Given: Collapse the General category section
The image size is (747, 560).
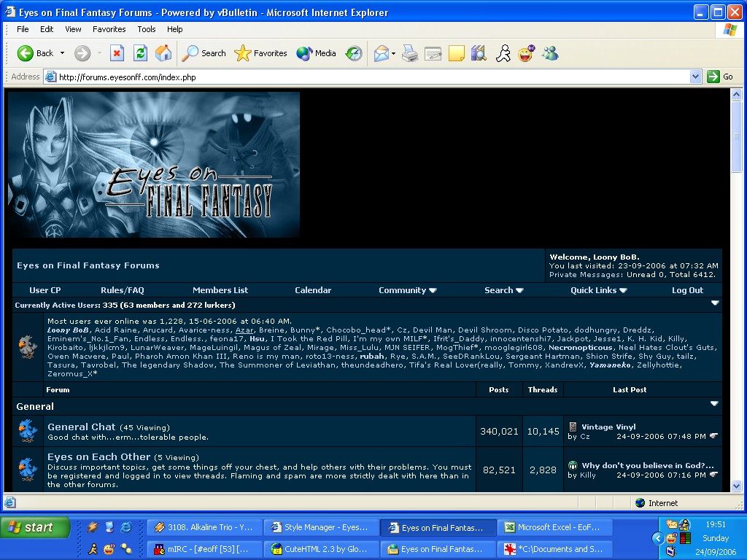Looking at the screenshot, I should click(x=714, y=403).
